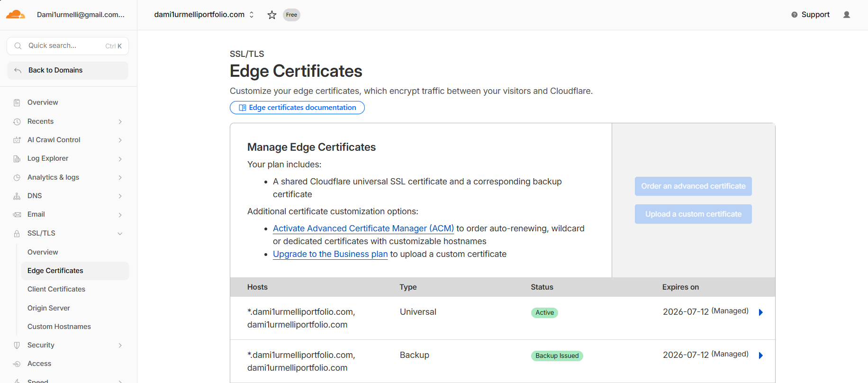Viewport: 868px width, 383px height.
Task: Expand the Universal certificate row arrow
Action: click(761, 312)
